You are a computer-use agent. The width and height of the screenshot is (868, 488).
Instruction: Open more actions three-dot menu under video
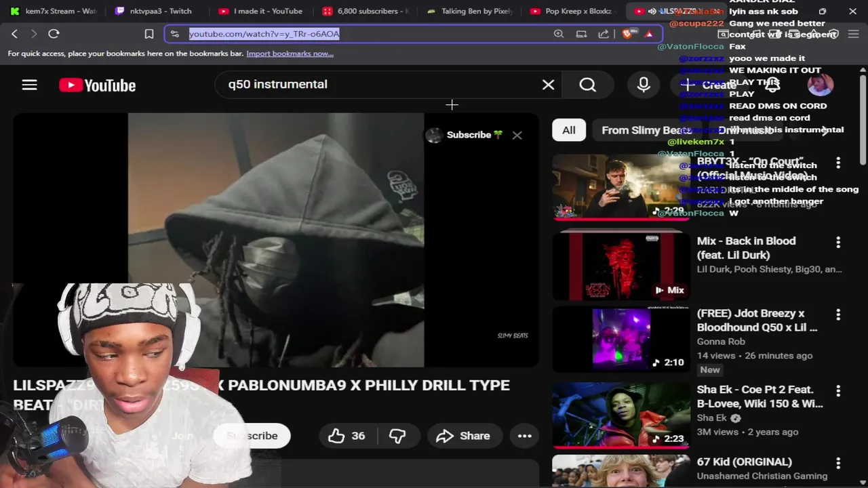tap(525, 436)
